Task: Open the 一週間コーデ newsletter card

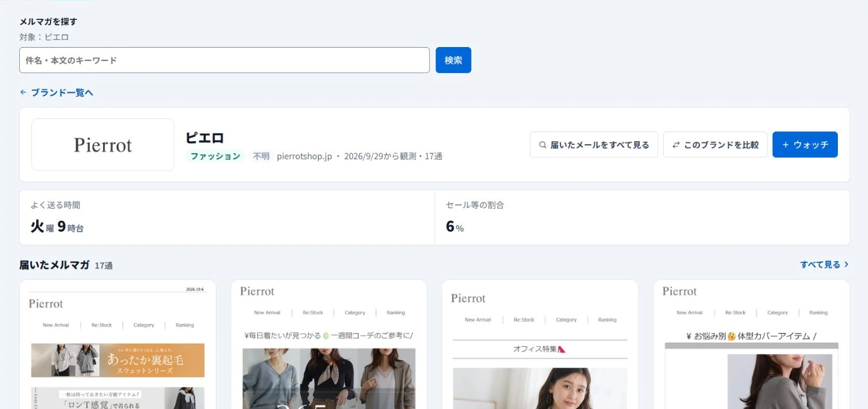Action: point(329,344)
